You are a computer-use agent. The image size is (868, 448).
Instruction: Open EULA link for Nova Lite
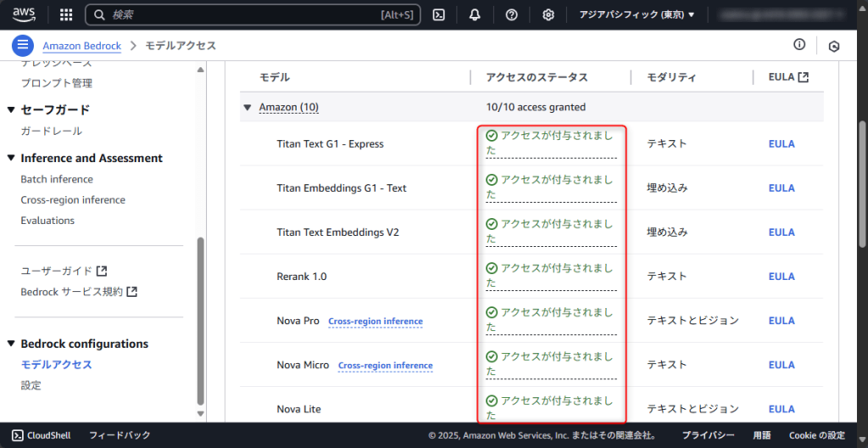coord(782,409)
